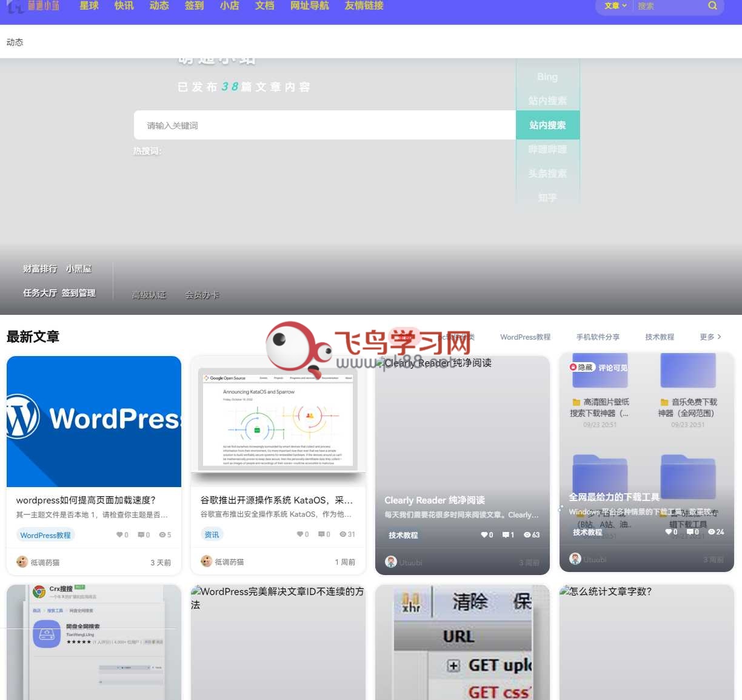This screenshot has width=742, height=700.
Task: Click the site logo in the top-left corner
Action: [34, 7]
